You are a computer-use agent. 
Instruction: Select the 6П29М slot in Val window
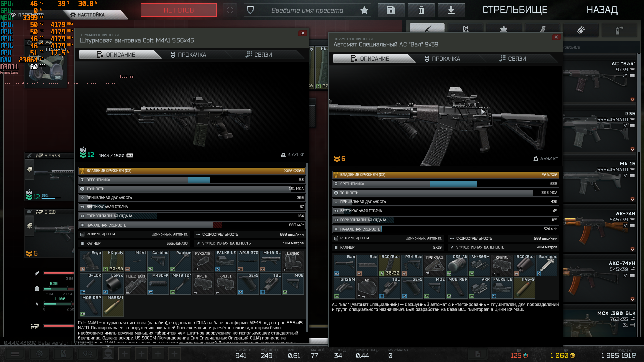click(x=344, y=288)
